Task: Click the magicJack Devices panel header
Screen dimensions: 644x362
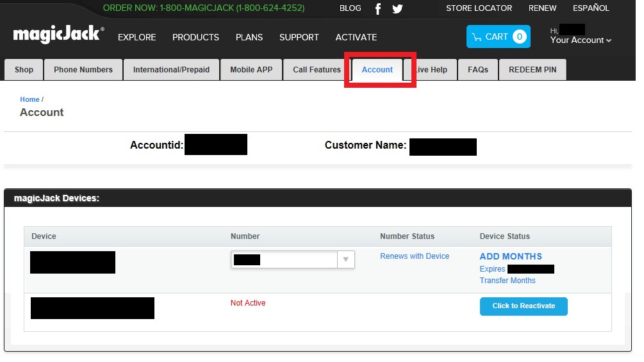Action: [x=317, y=198]
